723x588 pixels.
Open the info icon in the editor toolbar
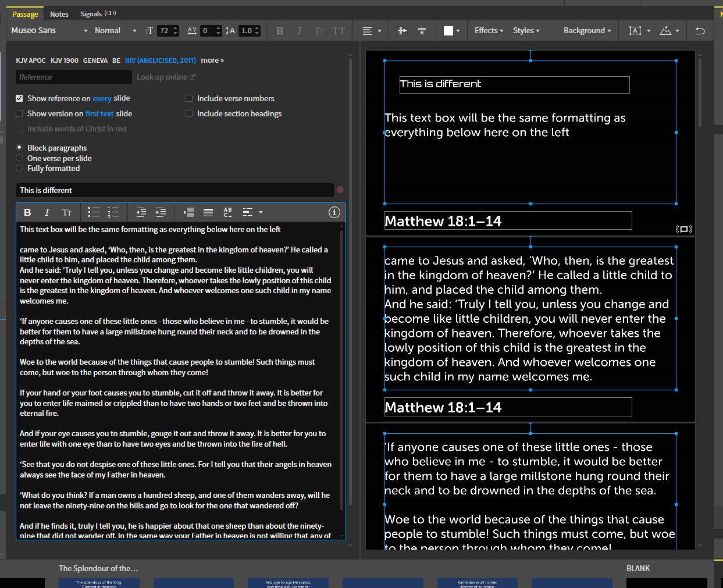334,212
